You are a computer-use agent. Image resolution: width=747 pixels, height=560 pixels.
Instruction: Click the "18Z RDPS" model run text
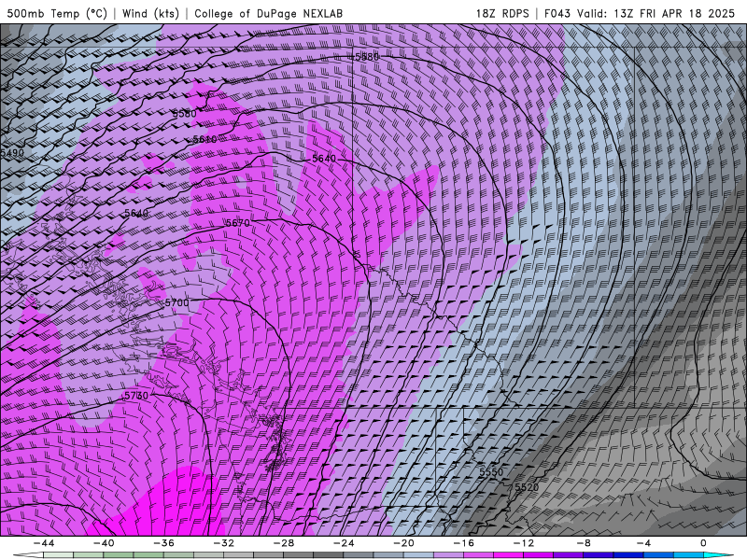coord(502,13)
